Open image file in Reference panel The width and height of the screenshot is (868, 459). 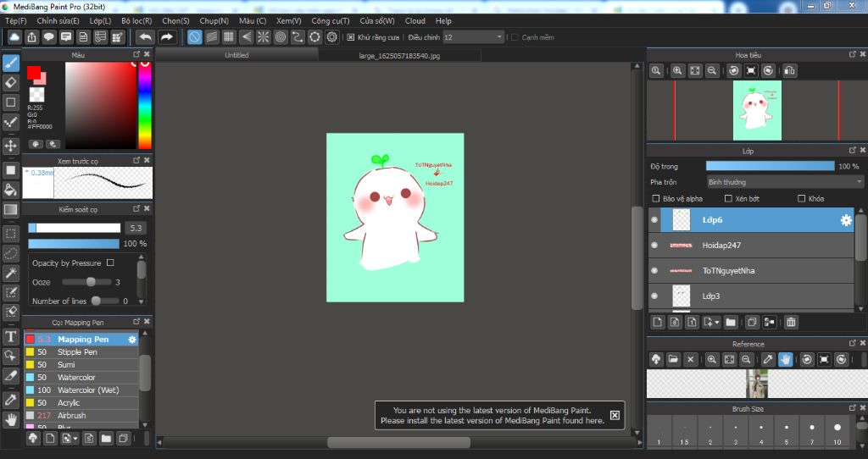click(x=673, y=359)
